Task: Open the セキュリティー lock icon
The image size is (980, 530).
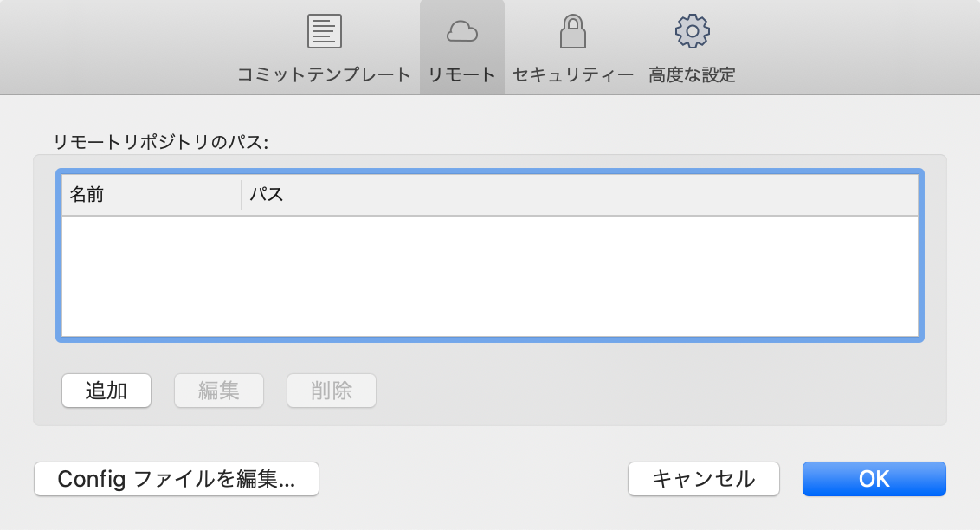Action: point(572,31)
